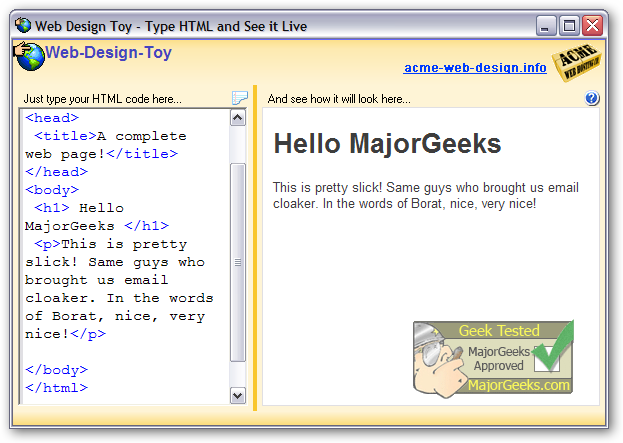623x443 pixels.
Task: Click the Web-Design-Toy globe logo icon
Action: click(29, 56)
